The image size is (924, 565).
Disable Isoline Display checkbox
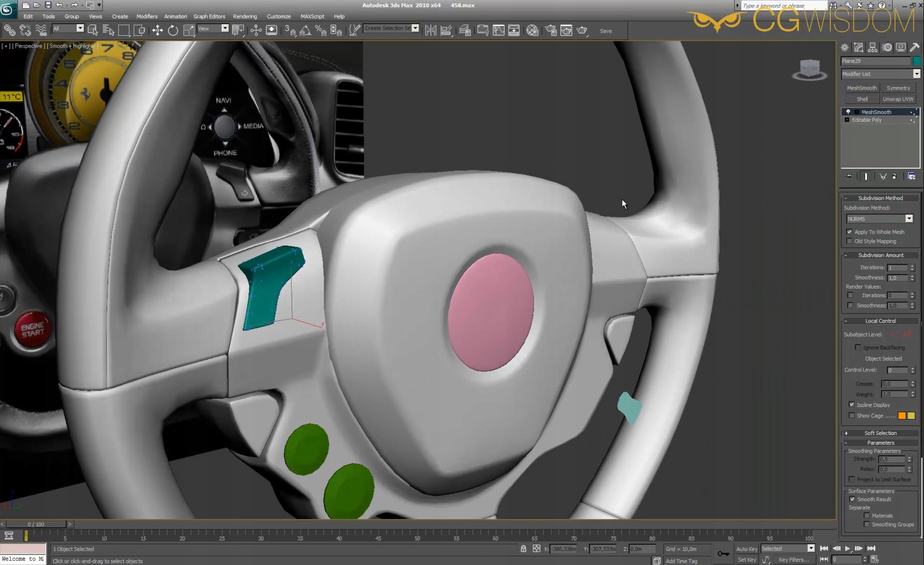(852, 405)
